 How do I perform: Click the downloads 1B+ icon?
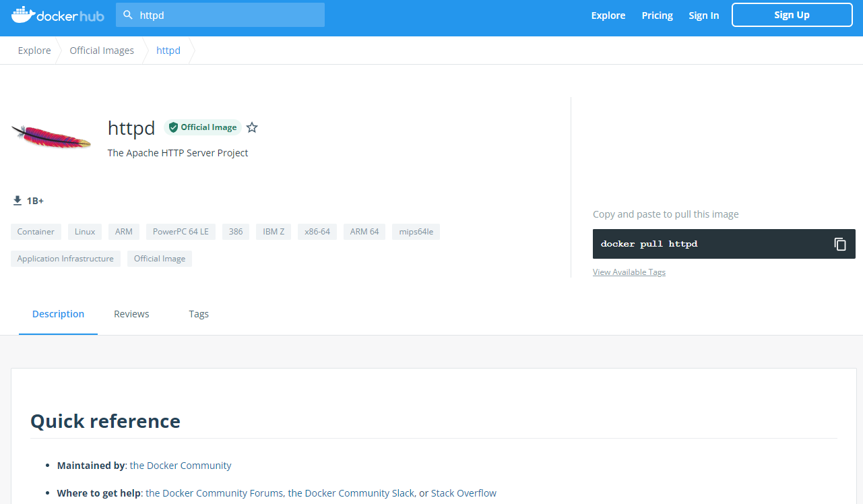coord(18,201)
